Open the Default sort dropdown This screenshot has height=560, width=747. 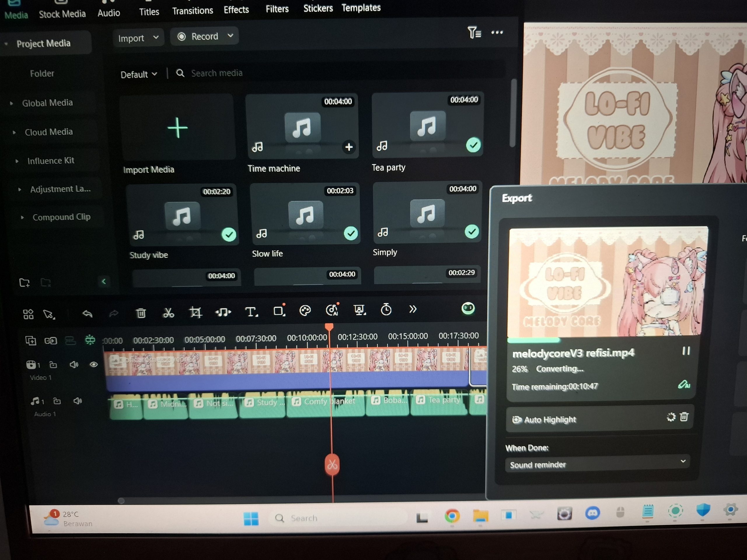pos(139,74)
